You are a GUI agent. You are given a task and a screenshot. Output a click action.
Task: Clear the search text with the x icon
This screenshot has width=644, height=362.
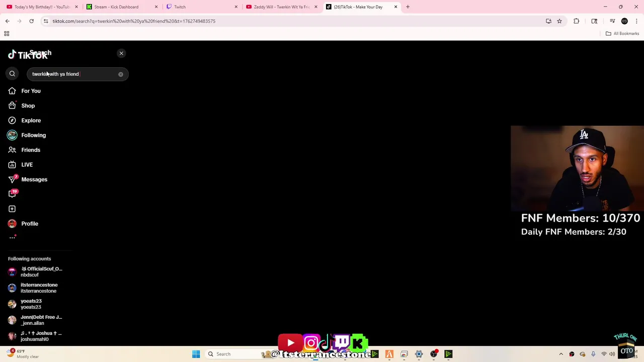121,74
